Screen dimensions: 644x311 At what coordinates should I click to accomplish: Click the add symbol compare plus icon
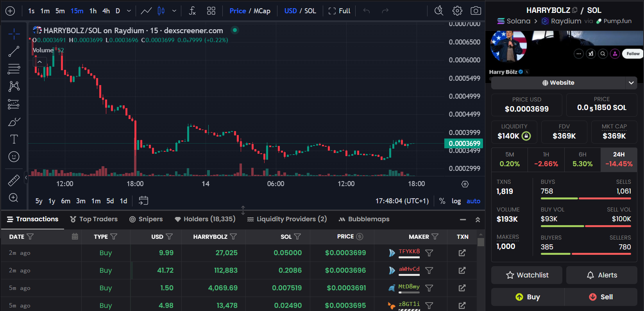pos(10,11)
